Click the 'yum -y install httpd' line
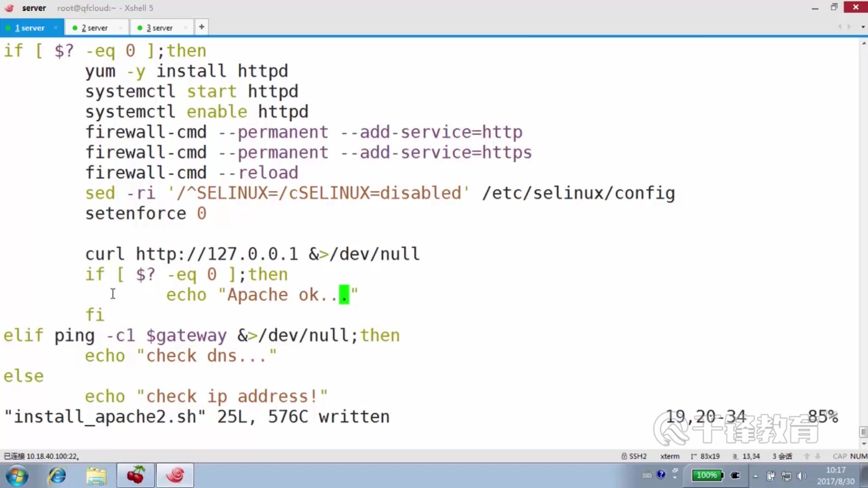 click(187, 71)
